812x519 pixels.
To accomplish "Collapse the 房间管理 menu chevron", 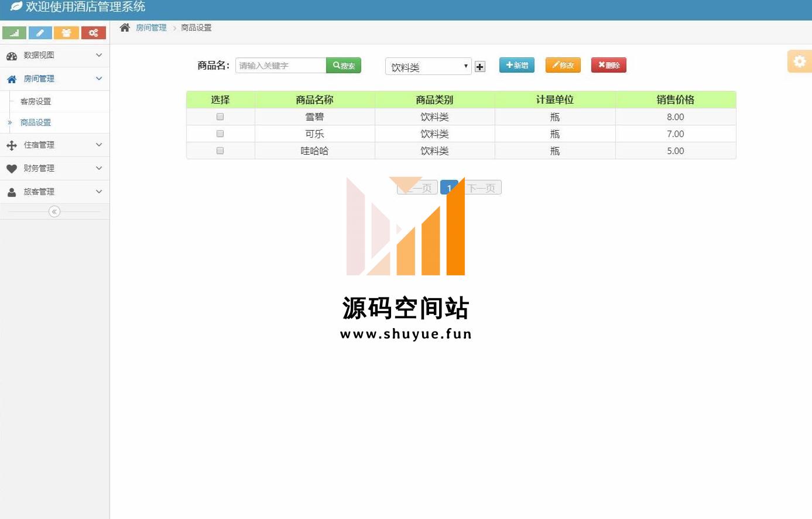I will 99,78.
